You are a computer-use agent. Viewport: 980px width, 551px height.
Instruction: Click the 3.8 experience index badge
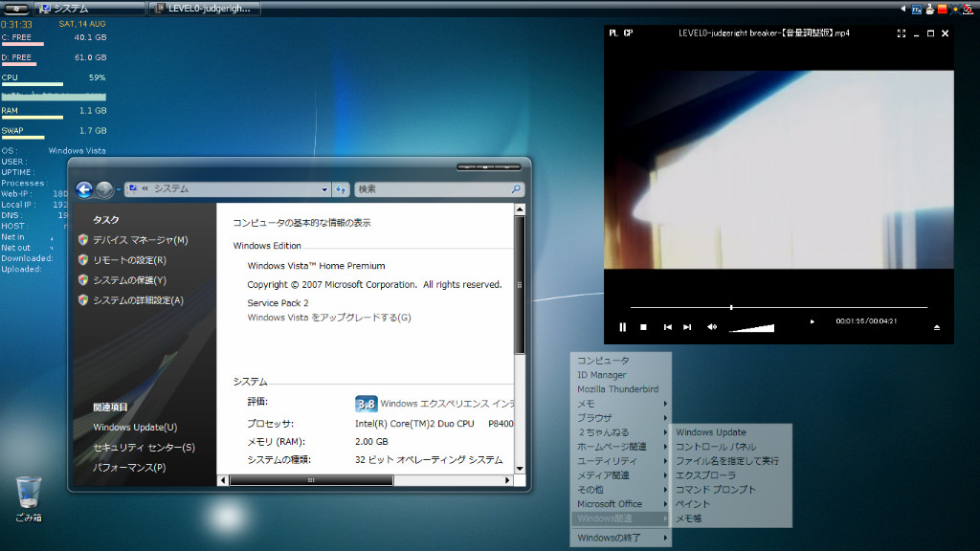click(367, 405)
